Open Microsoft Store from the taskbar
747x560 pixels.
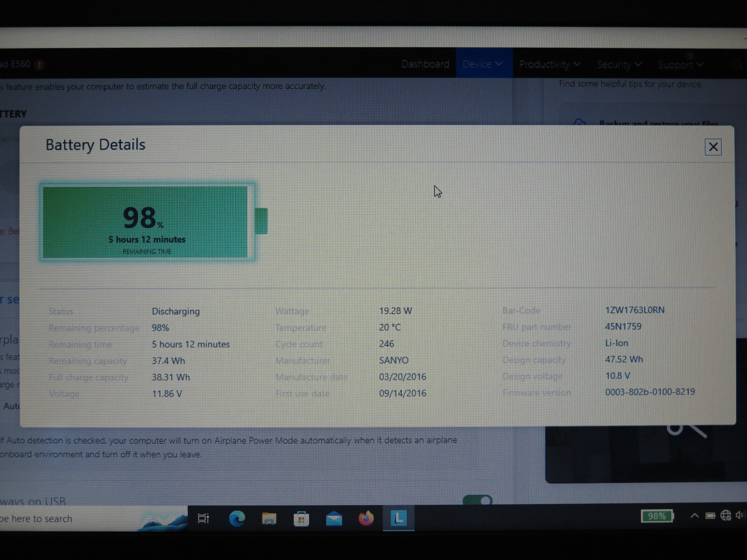click(301, 518)
